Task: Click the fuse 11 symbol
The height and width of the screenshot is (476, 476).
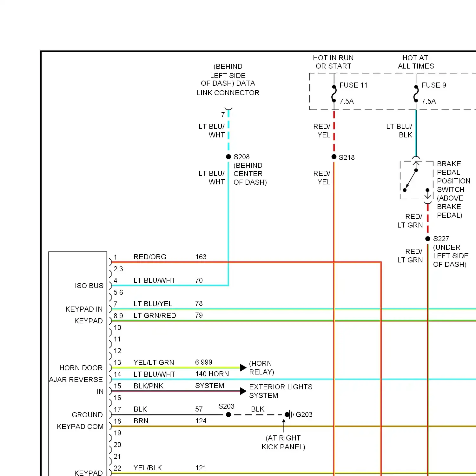Action: tap(334, 93)
